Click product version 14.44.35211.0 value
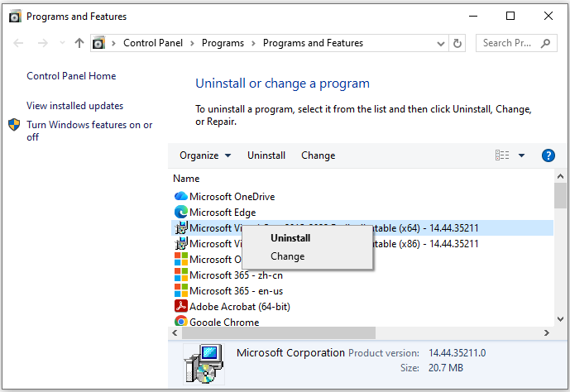Screen dimensions: 570x392 [457, 353]
